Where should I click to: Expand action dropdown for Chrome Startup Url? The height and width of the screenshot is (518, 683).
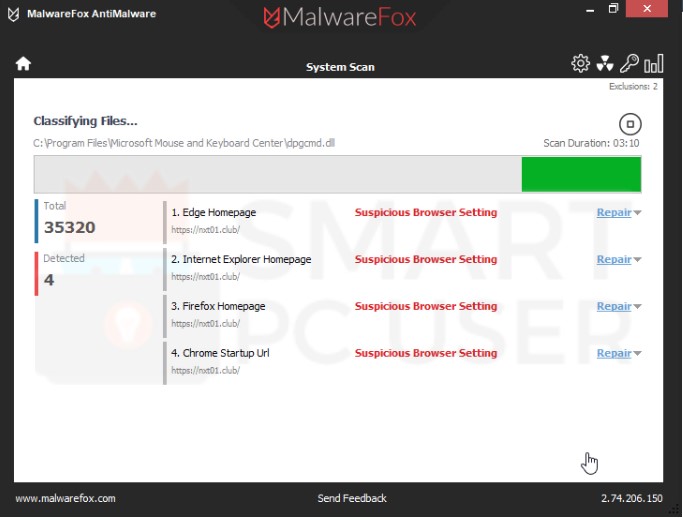click(638, 354)
